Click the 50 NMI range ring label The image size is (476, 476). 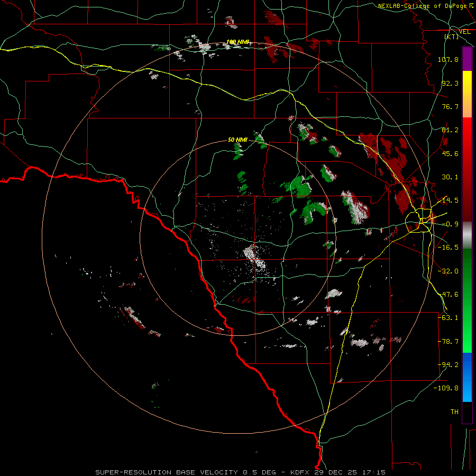[x=237, y=140]
